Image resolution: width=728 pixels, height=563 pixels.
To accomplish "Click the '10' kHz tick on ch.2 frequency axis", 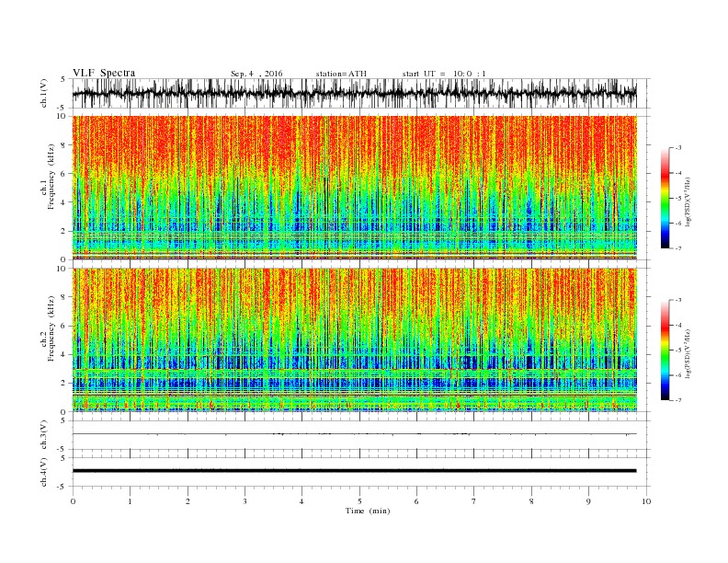I will (62, 269).
